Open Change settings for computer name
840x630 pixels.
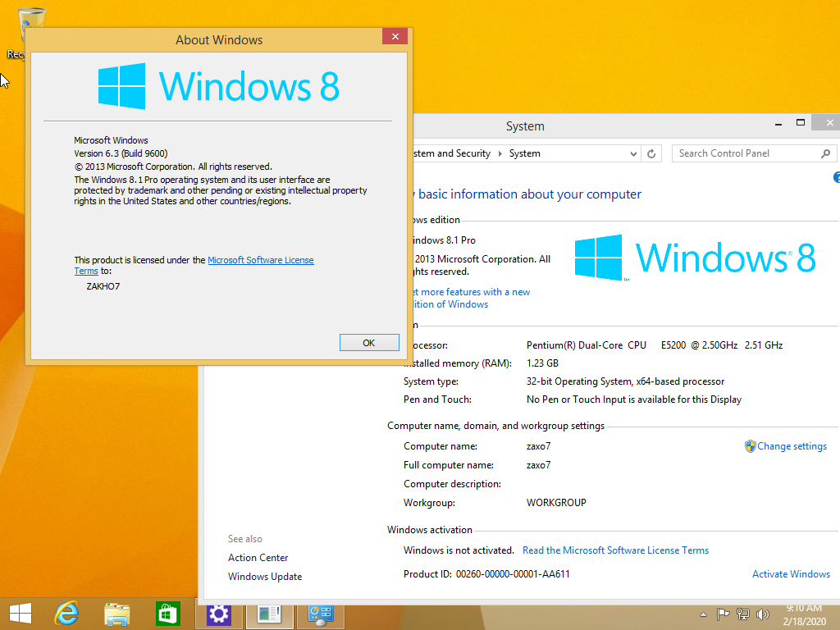point(792,446)
